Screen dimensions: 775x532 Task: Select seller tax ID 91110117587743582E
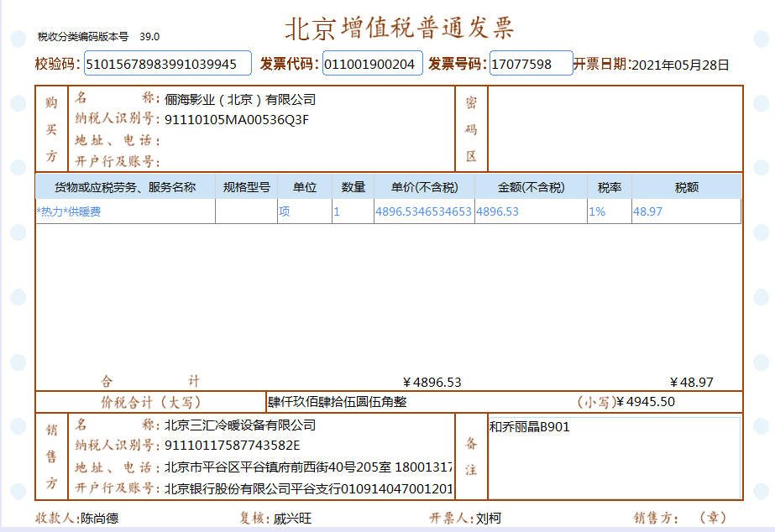click(x=233, y=446)
